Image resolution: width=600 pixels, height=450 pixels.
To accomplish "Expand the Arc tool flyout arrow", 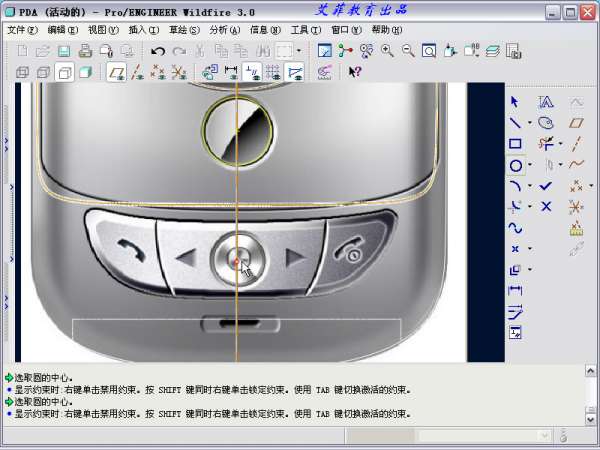I will (530, 186).
